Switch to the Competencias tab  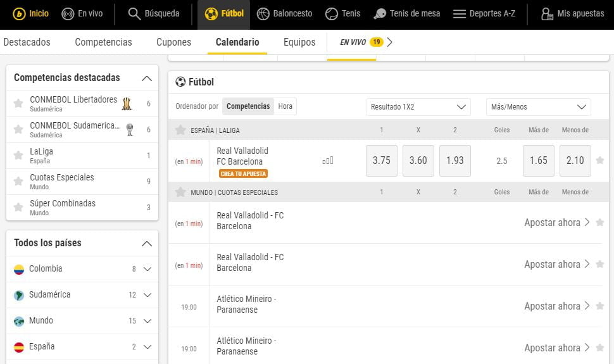(103, 42)
